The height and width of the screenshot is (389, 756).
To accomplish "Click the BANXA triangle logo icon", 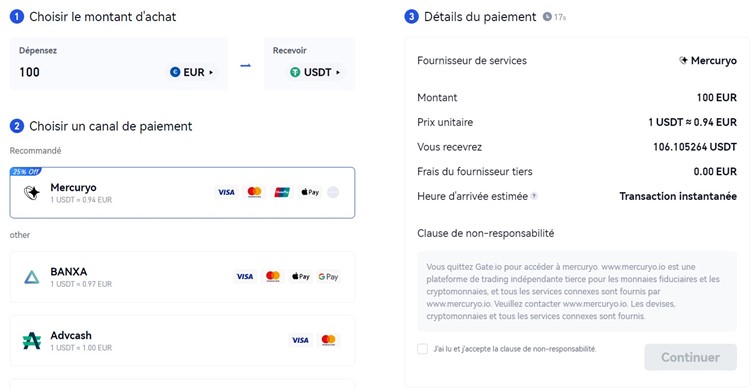I will coord(32,277).
